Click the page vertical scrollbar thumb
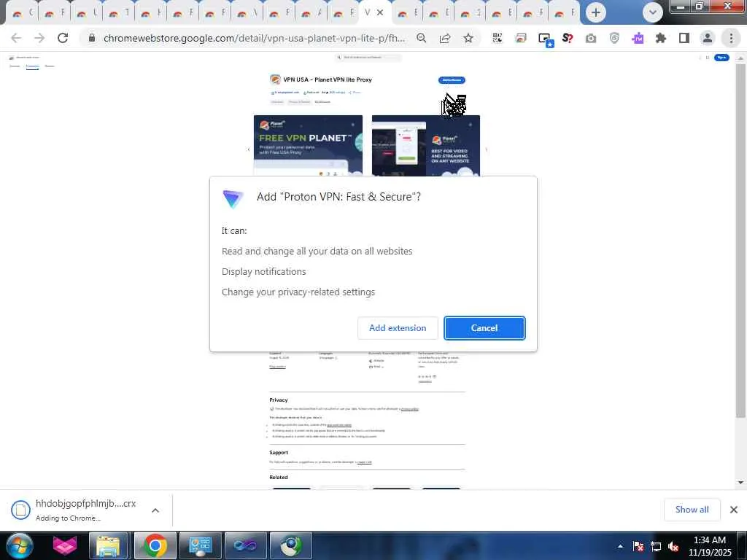The width and height of the screenshot is (747, 560). tap(740, 241)
